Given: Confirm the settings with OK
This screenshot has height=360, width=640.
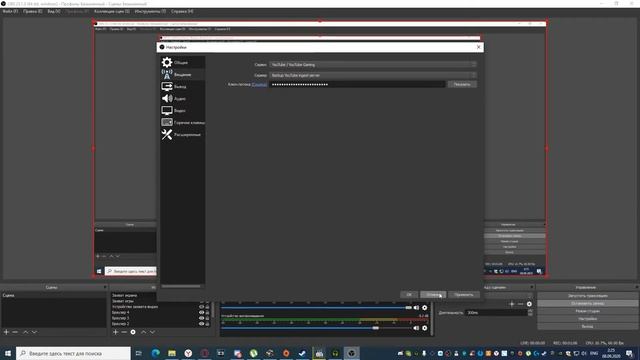Looking at the screenshot, I should 409,294.
